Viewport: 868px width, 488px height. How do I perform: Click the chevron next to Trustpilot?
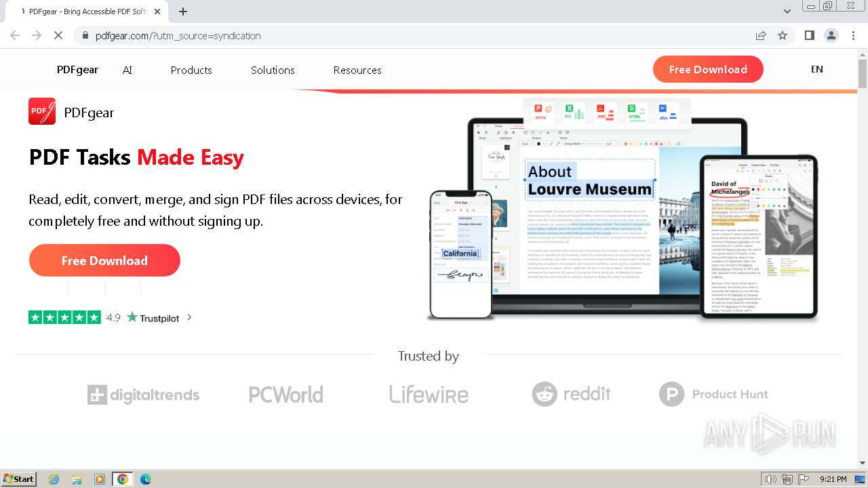(189, 317)
